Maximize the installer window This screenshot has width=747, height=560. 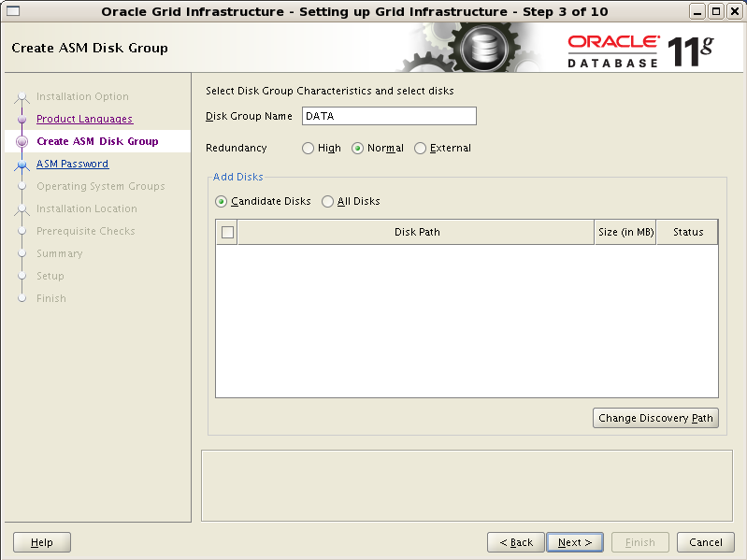[715, 11]
